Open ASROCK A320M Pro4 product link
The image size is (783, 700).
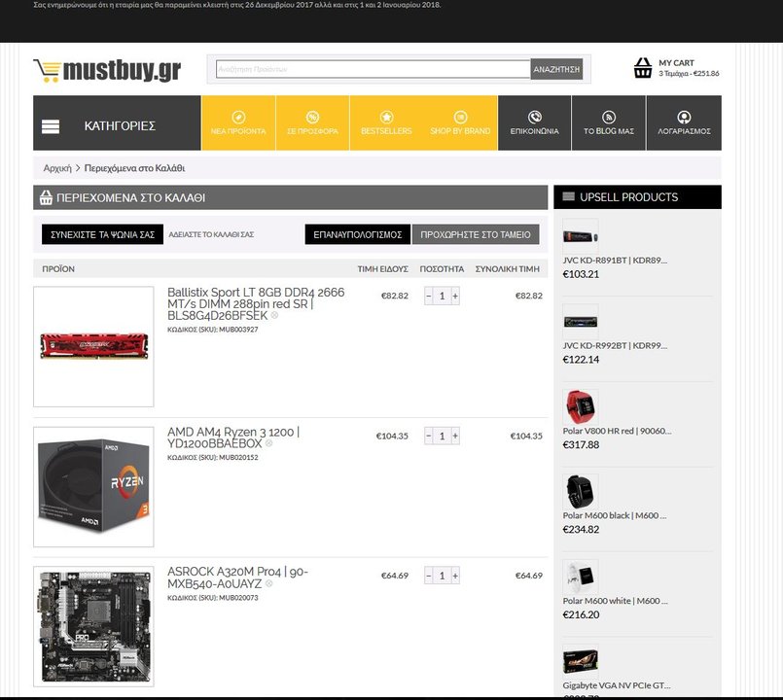[x=237, y=577]
